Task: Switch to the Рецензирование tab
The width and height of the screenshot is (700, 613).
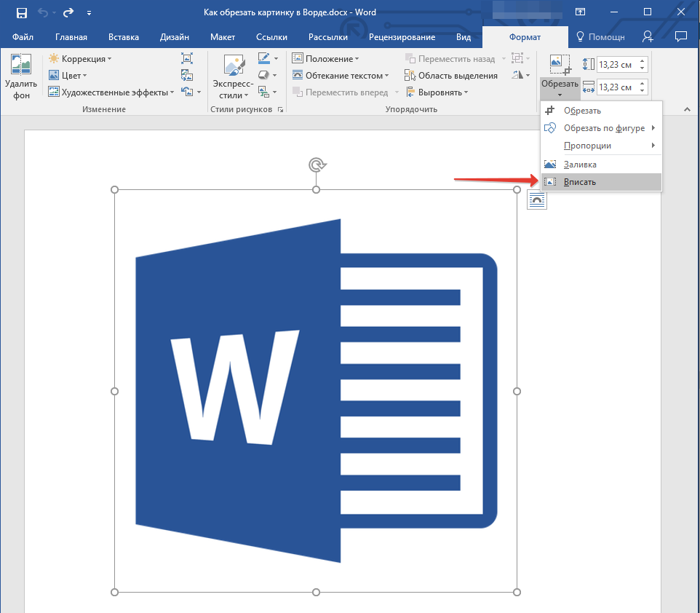Action: (x=402, y=37)
